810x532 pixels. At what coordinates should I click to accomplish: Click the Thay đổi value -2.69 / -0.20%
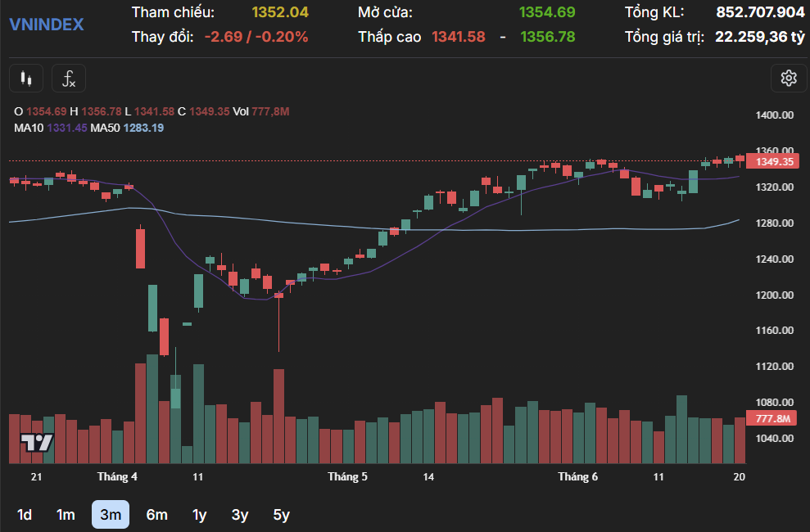pyautogui.click(x=256, y=37)
